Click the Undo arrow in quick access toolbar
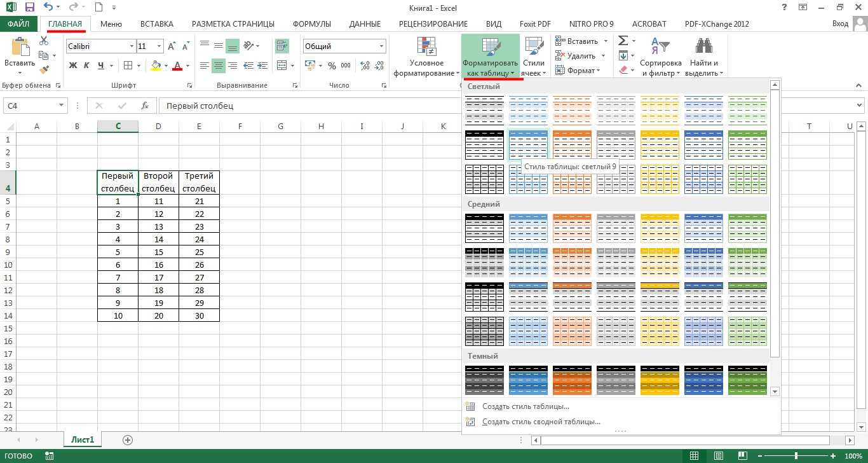This screenshot has width=868, height=463. click(x=50, y=8)
